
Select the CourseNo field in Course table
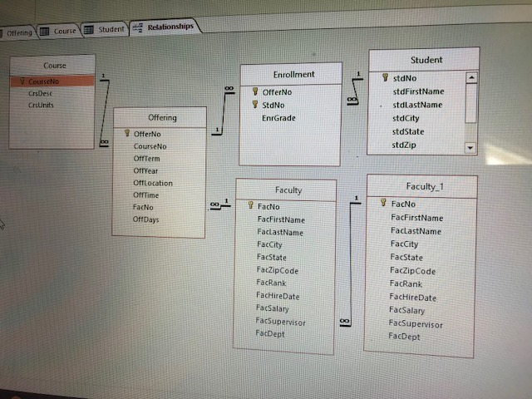point(52,81)
